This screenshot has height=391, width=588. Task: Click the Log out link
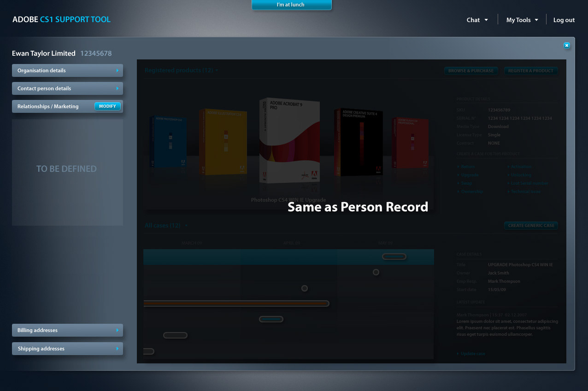pos(564,20)
